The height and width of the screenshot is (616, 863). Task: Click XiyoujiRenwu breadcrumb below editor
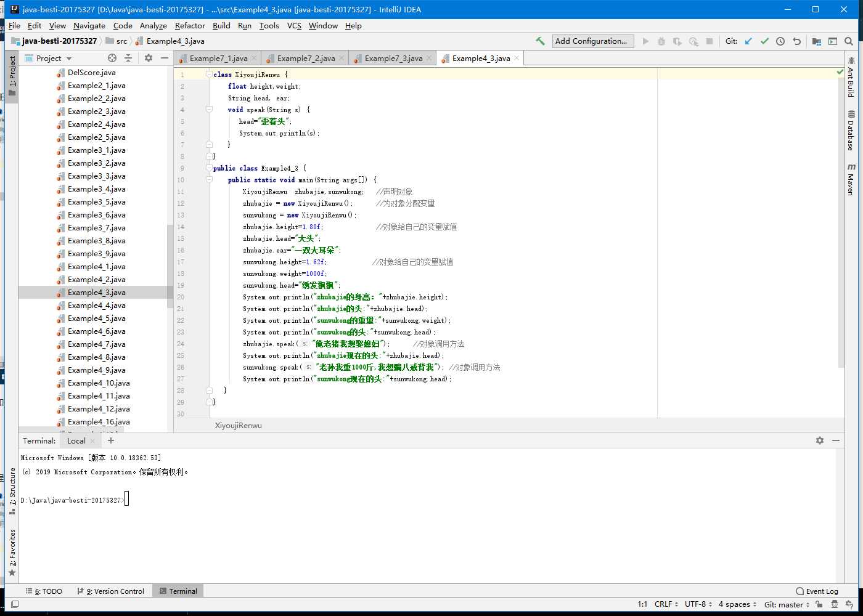click(x=238, y=425)
